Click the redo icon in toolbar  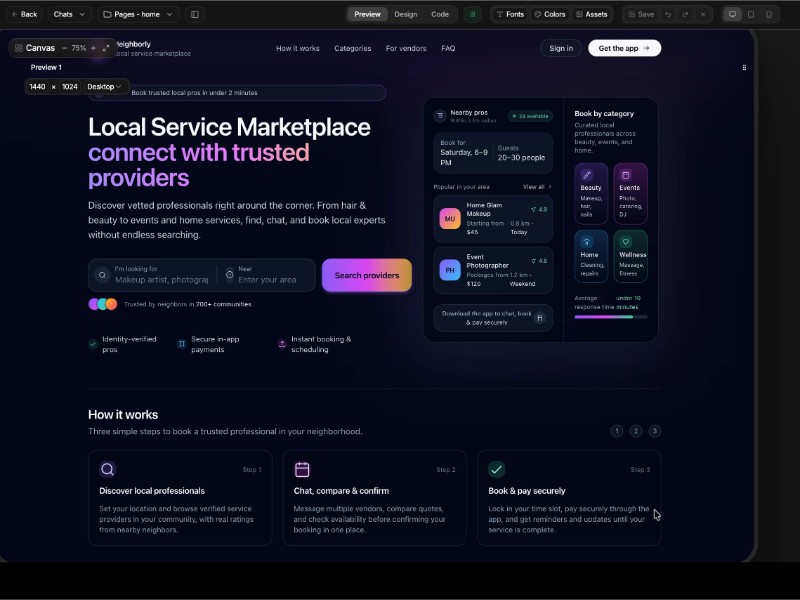[686, 15]
